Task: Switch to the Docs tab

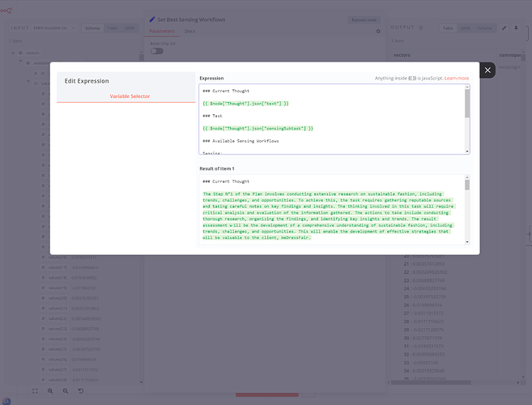Action: 189,32
